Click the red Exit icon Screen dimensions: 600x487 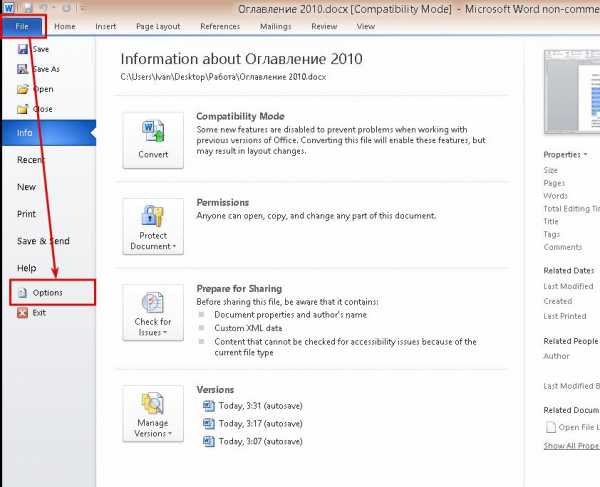pos(23,313)
